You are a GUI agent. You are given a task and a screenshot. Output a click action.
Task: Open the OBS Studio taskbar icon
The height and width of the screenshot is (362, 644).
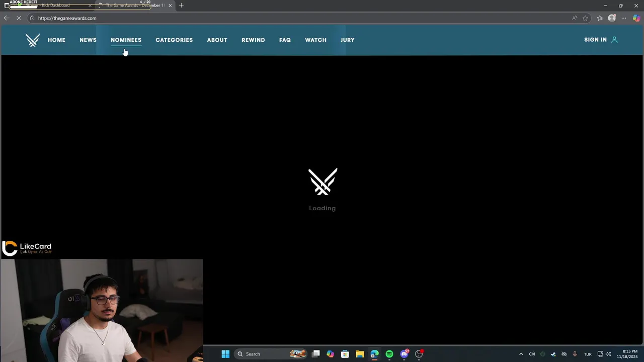click(x=419, y=354)
